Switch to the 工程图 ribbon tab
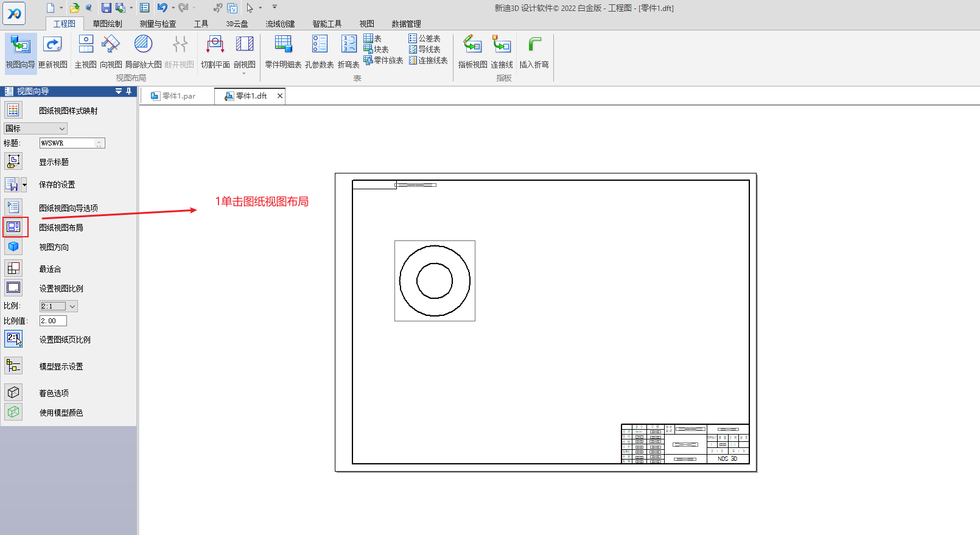Viewport: 980px width, 535px height. (65, 24)
